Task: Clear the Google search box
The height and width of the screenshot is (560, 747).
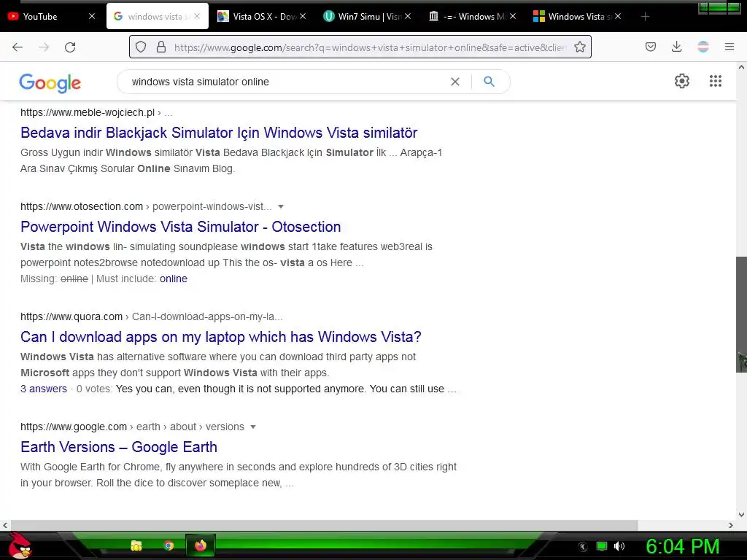Action: point(455,82)
